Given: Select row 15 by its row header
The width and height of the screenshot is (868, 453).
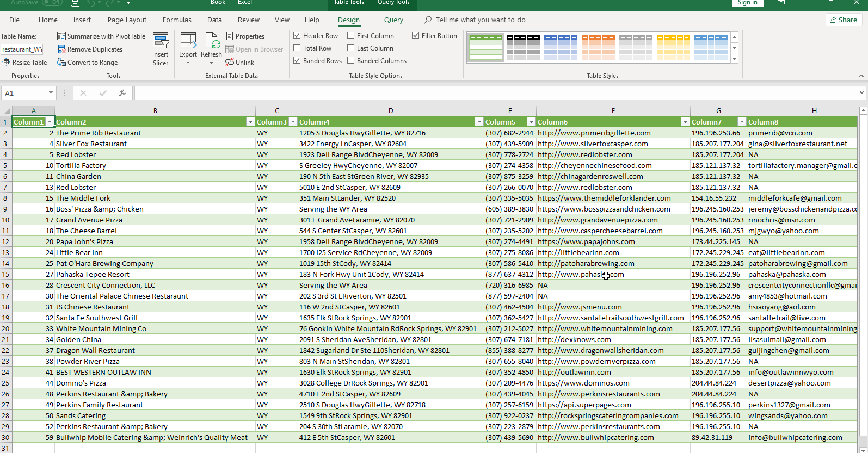Looking at the screenshot, I should pos(6,274).
